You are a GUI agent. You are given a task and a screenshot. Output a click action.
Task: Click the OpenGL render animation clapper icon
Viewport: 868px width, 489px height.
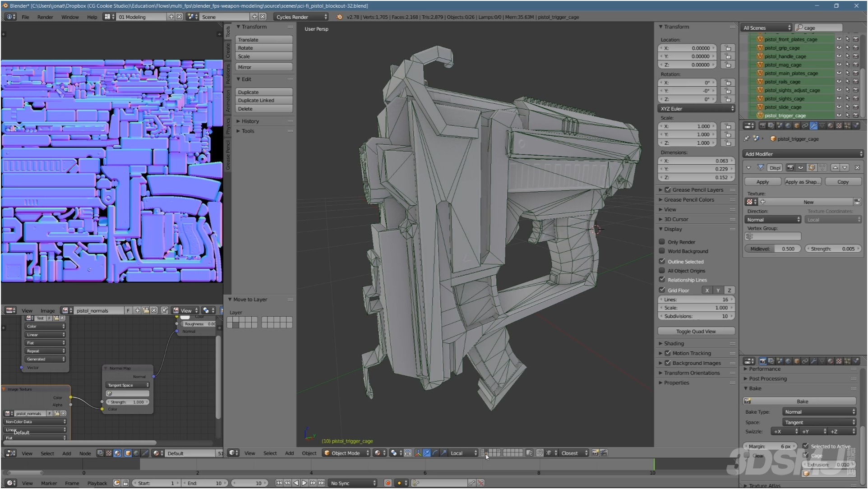[604, 453]
